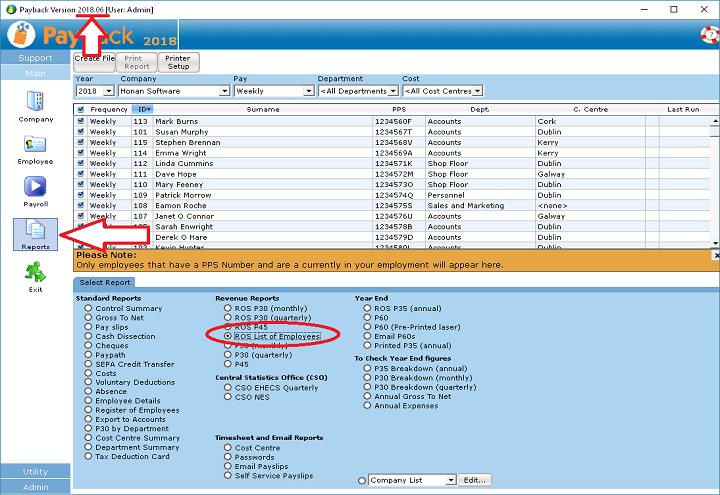Select CSO EHECS Quarterly report
The image size is (720, 495).
tap(228, 388)
